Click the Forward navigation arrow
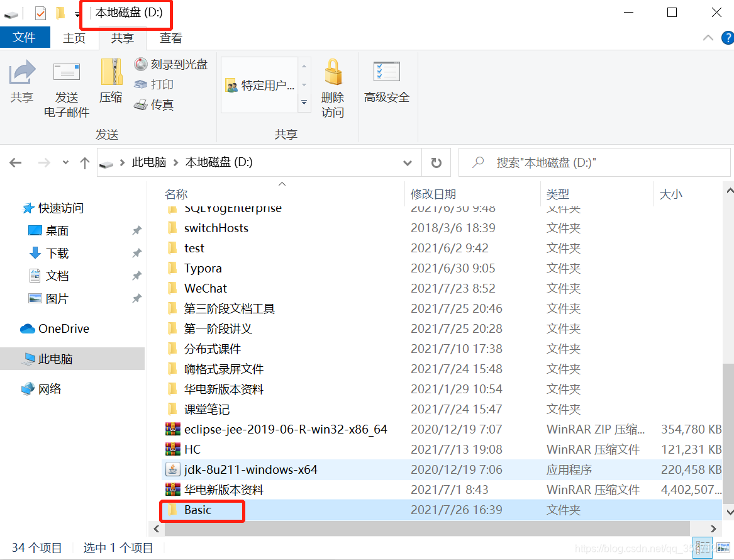 coord(44,162)
